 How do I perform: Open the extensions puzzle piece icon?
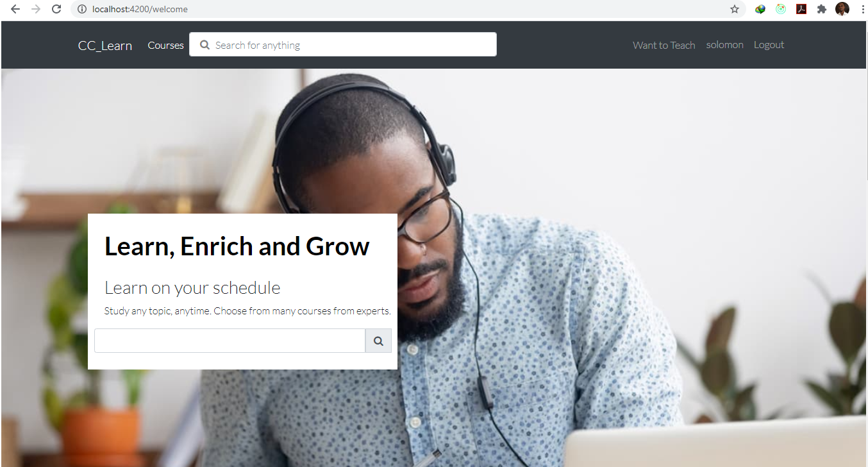(x=822, y=9)
